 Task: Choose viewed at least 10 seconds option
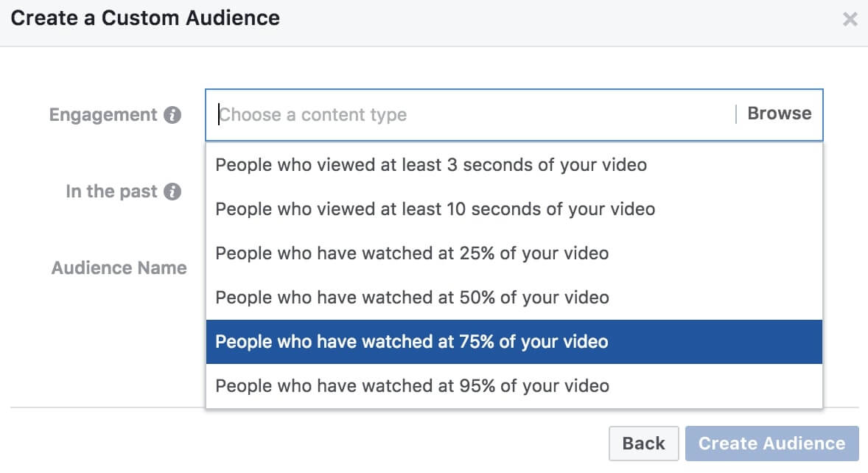coord(514,209)
